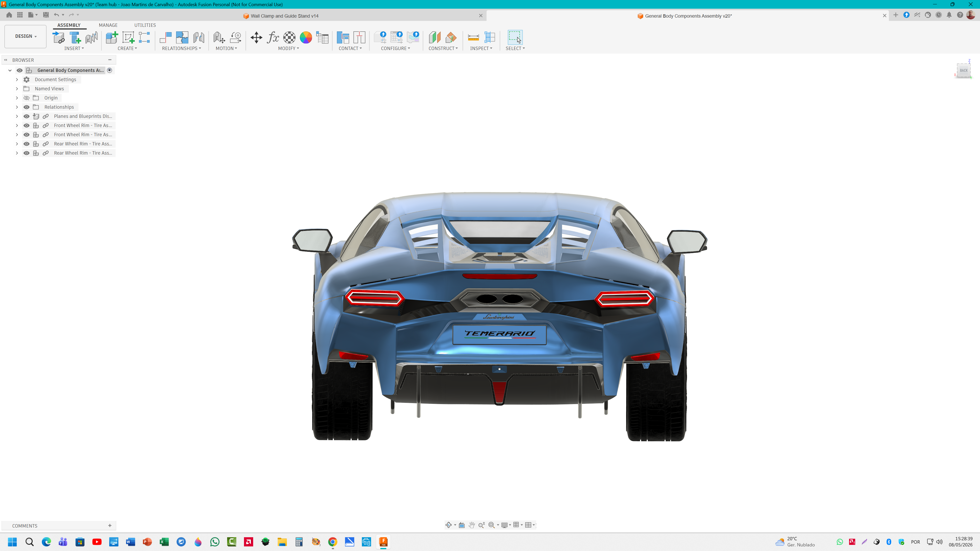Open the RELATIONSHIPS menu
The image size is (980, 551).
tap(181, 48)
